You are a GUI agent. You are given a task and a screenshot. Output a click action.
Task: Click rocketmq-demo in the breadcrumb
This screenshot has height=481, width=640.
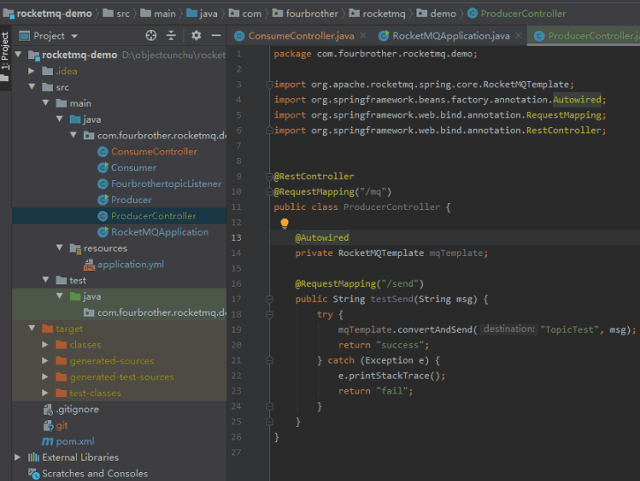pyautogui.click(x=47, y=13)
